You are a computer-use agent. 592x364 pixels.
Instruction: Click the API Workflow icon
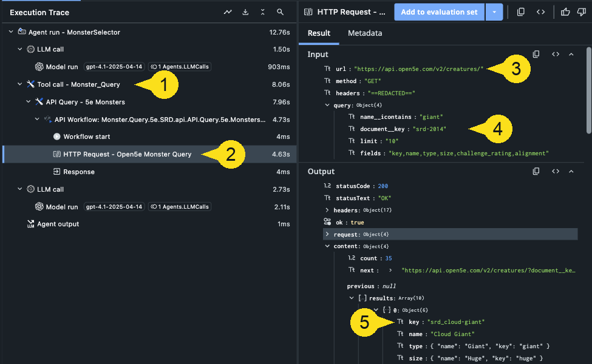pyautogui.click(x=48, y=120)
